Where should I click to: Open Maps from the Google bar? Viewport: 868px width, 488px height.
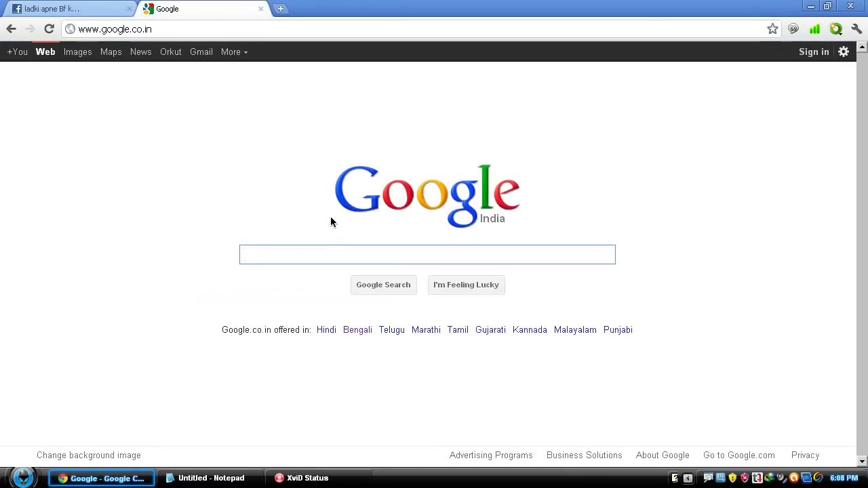pos(111,52)
